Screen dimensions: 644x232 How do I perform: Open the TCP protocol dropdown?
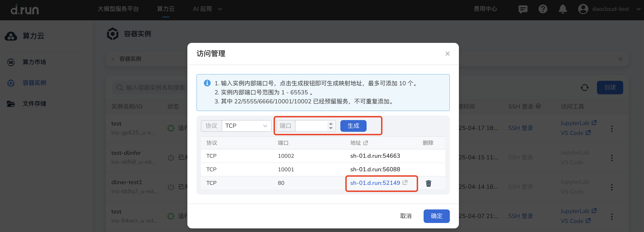[x=246, y=126]
